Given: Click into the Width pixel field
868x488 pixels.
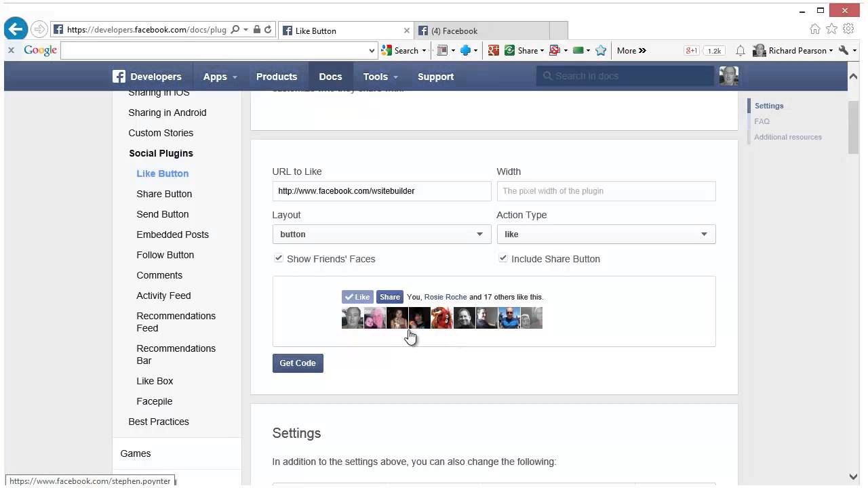Looking at the screenshot, I should pyautogui.click(x=606, y=190).
